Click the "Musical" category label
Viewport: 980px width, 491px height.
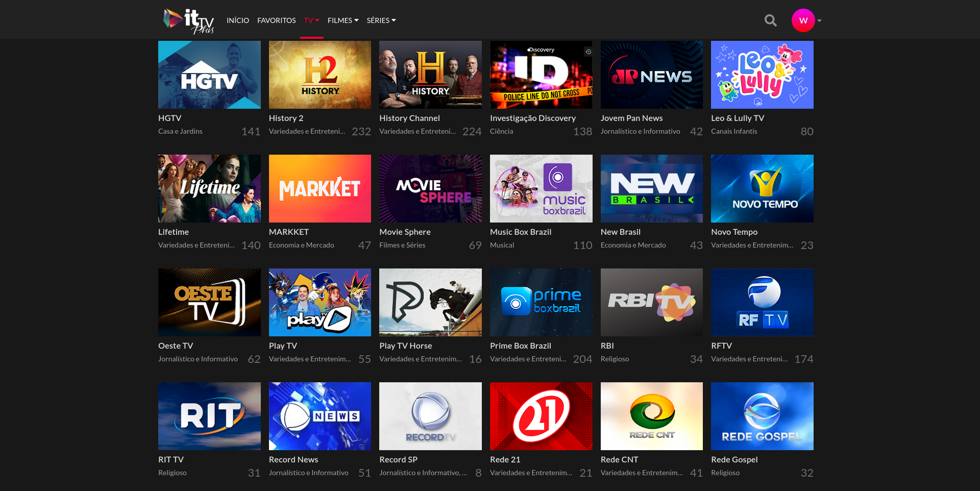click(x=502, y=245)
